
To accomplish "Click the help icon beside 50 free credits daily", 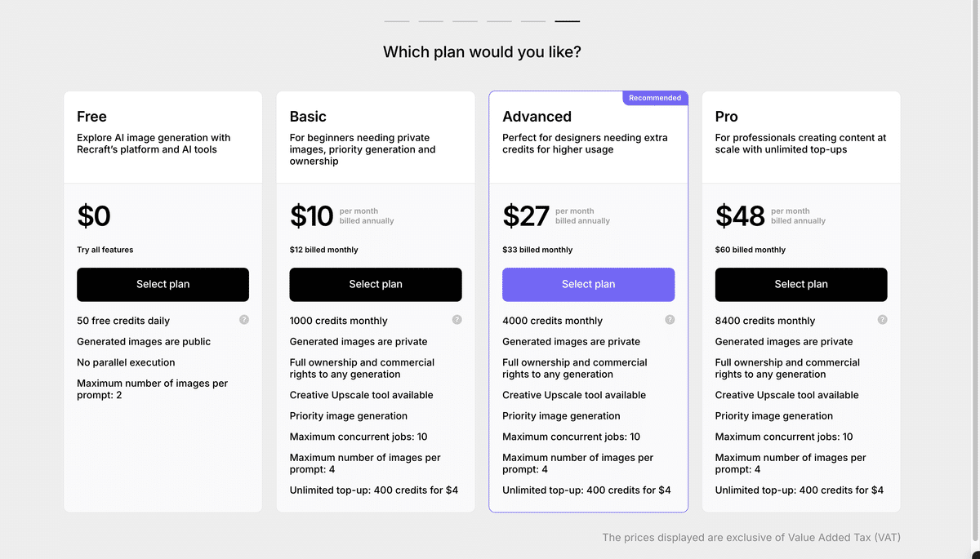I will tap(244, 320).
